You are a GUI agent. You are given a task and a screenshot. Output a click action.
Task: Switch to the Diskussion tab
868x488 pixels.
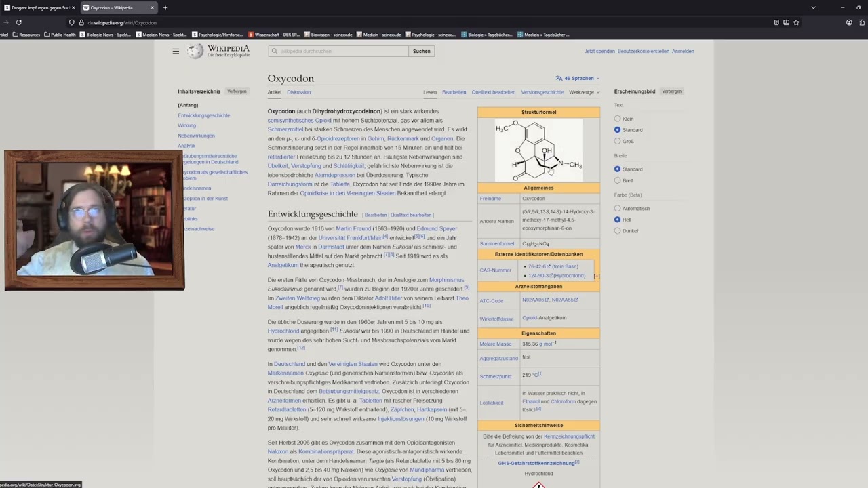(x=298, y=92)
